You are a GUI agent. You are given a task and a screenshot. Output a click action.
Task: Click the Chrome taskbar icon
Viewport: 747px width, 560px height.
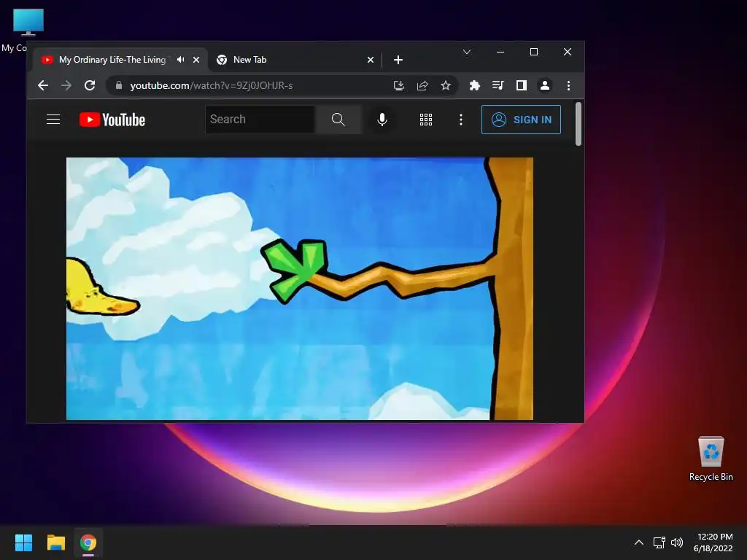88,542
